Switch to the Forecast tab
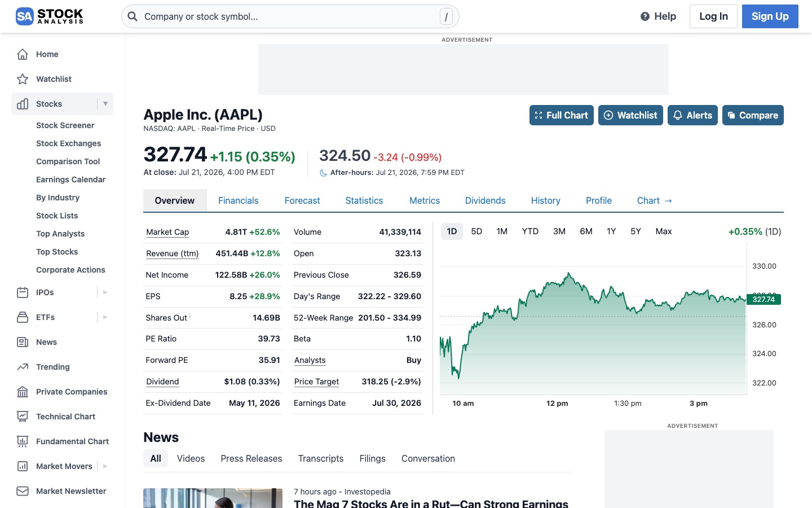The width and height of the screenshot is (812, 508). pos(302,200)
